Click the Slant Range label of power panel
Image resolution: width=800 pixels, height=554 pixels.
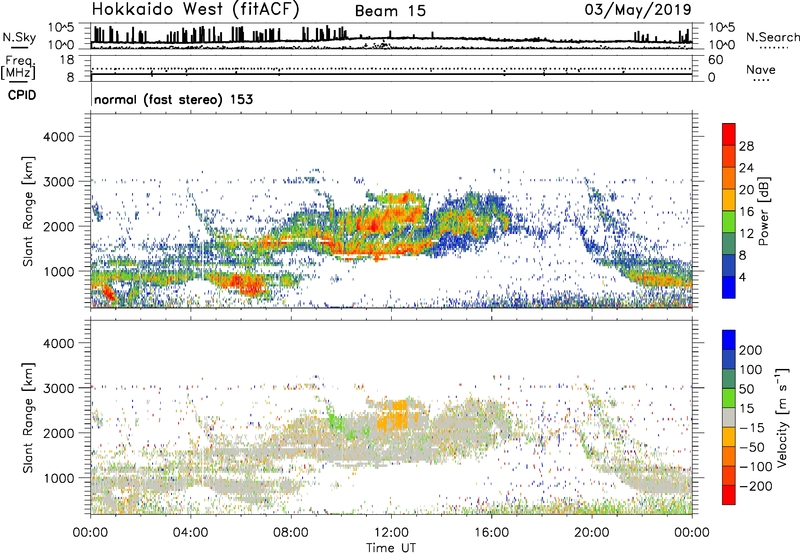28,211
